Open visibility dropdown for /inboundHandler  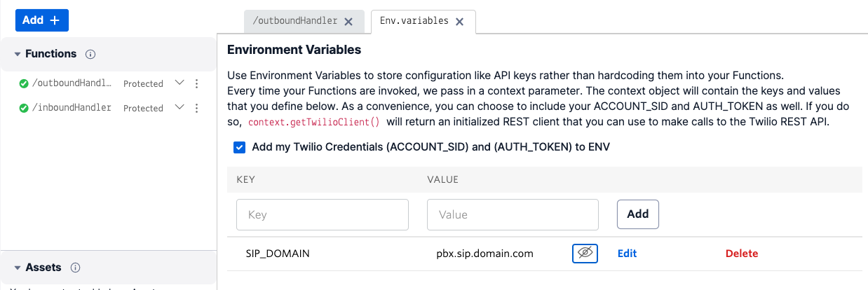pos(179,107)
